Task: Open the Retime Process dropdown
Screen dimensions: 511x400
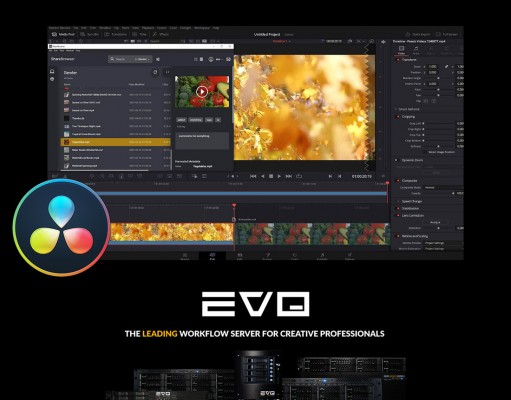Action: click(x=443, y=243)
